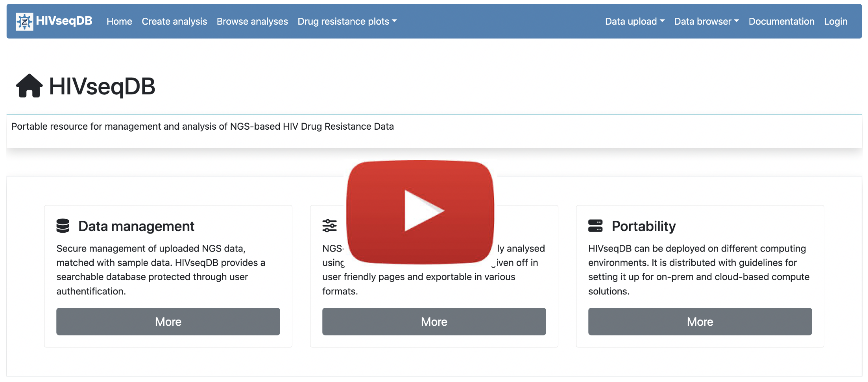Expand the Drug resistance plots dropdown

[347, 21]
